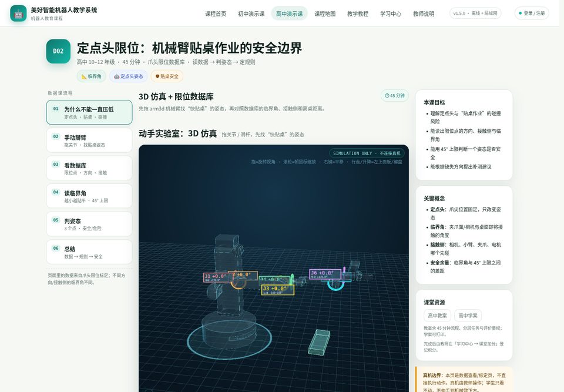
Task: Select step 06 总结
Action: click(89, 252)
